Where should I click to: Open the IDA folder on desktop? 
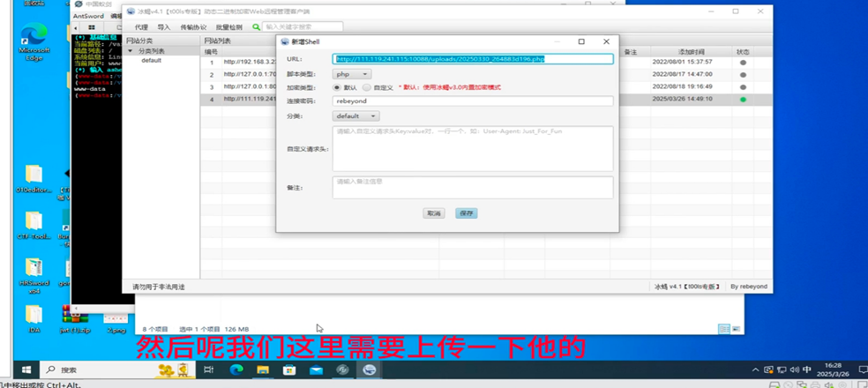pos(34,318)
